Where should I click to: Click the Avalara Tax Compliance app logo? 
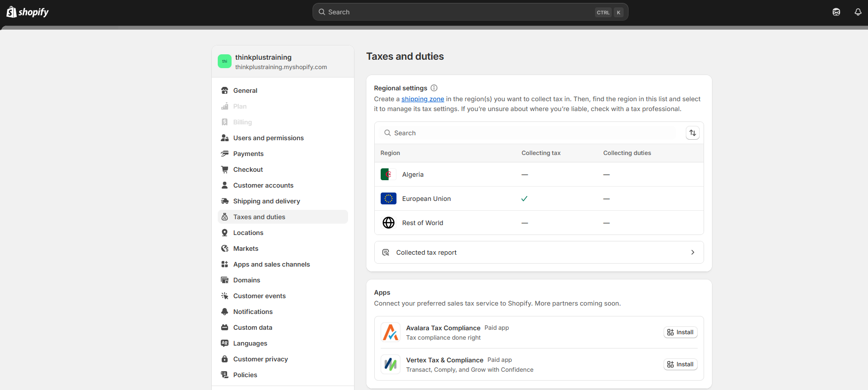pos(391,332)
